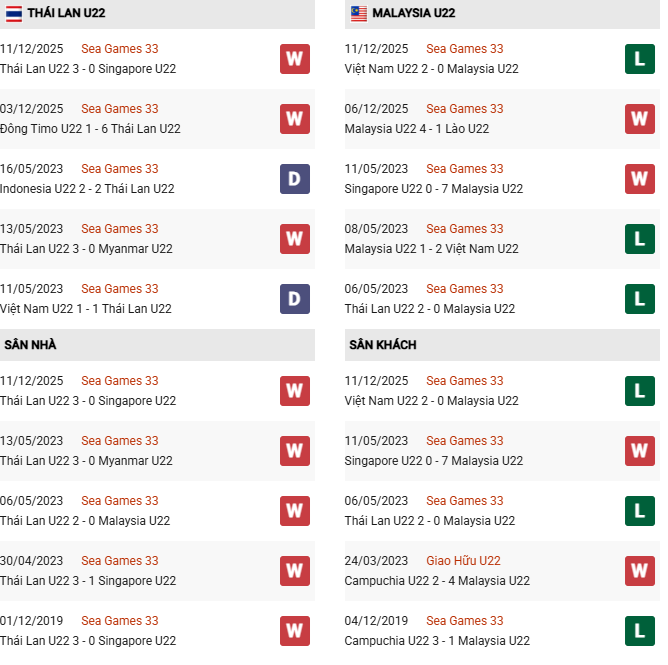Open the Giao Hữu U22 competition link
The width and height of the screenshot is (668, 665).
463,561
